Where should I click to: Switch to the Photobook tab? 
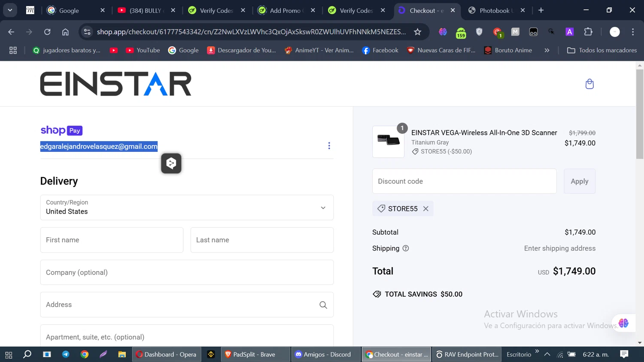(497, 10)
